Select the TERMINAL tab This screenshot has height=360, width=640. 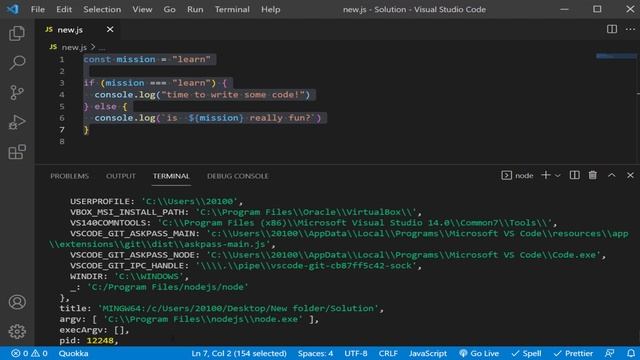pos(171,176)
